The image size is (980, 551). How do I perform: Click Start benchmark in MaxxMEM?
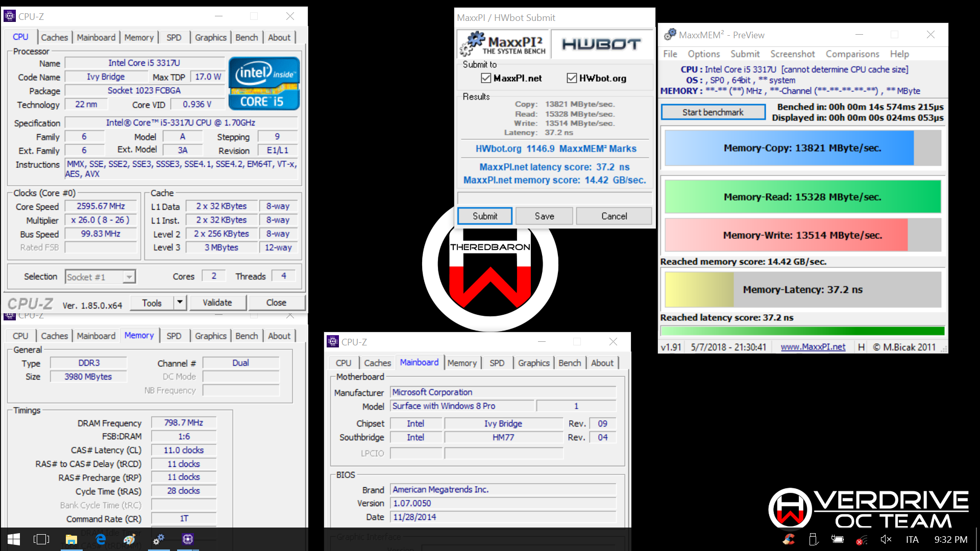[x=713, y=112]
